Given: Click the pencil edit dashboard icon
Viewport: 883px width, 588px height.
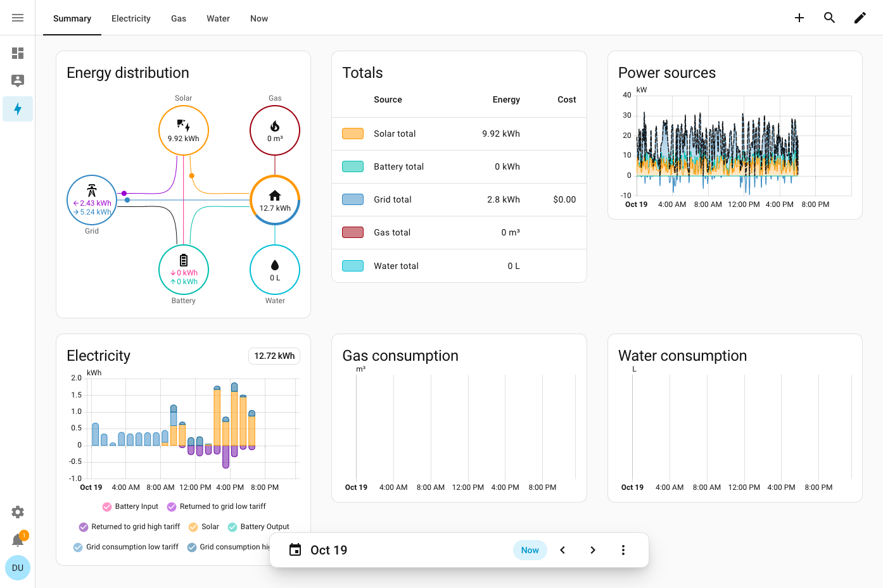Looking at the screenshot, I should pos(860,18).
